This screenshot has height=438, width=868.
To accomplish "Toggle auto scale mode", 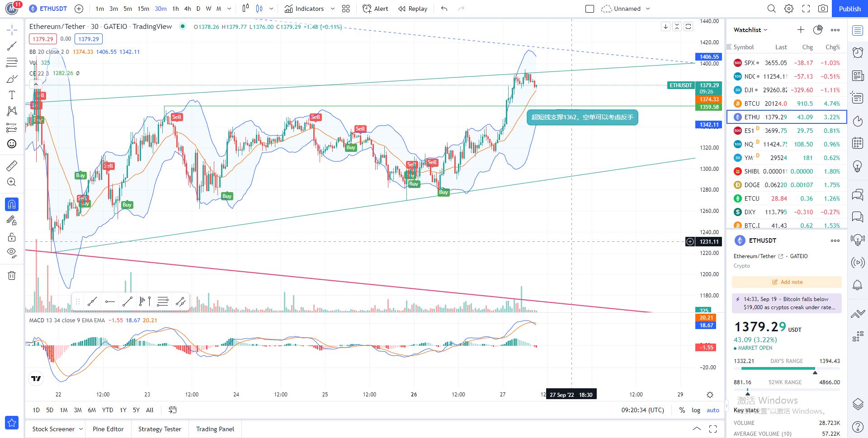I will click(713, 410).
